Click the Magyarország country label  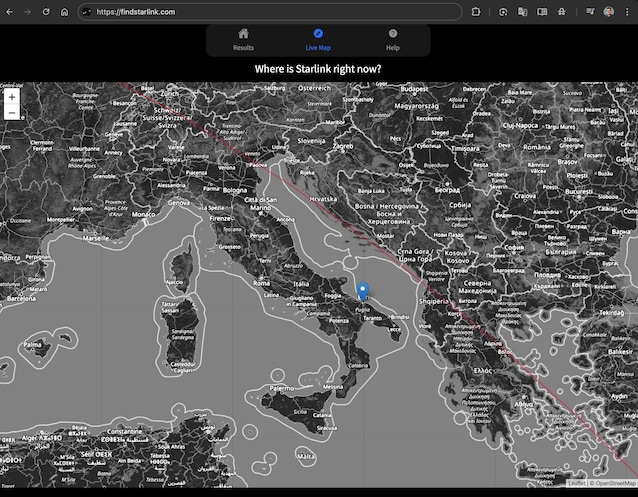(417, 106)
